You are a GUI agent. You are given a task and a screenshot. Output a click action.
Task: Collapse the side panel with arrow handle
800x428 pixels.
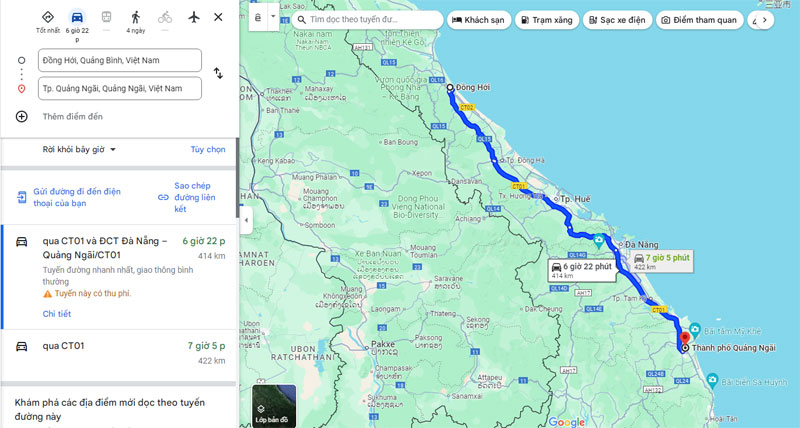pyautogui.click(x=244, y=219)
